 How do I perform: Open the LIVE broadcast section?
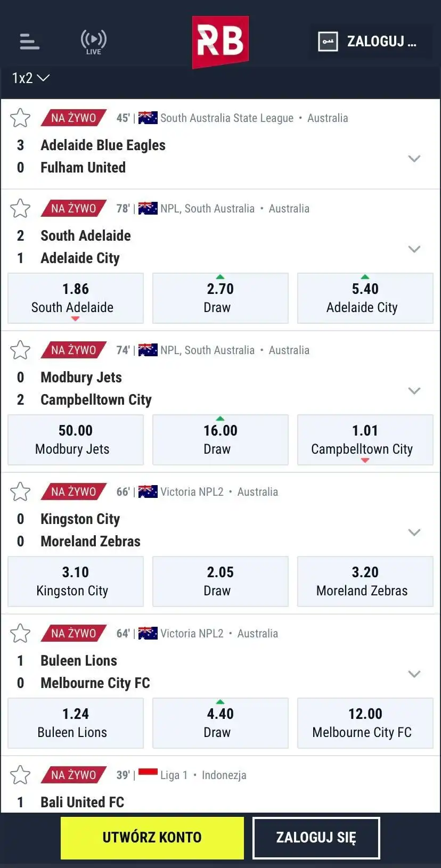[x=94, y=42]
